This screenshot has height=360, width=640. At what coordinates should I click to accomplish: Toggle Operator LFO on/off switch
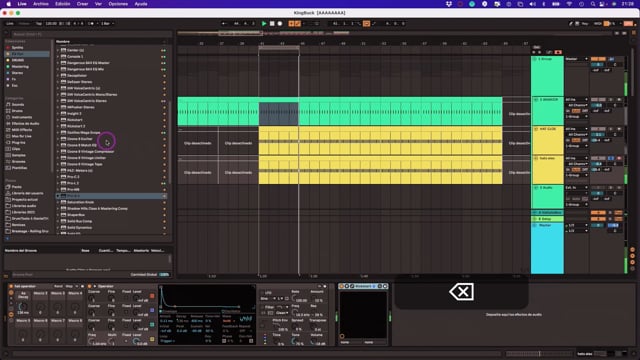click(x=262, y=293)
